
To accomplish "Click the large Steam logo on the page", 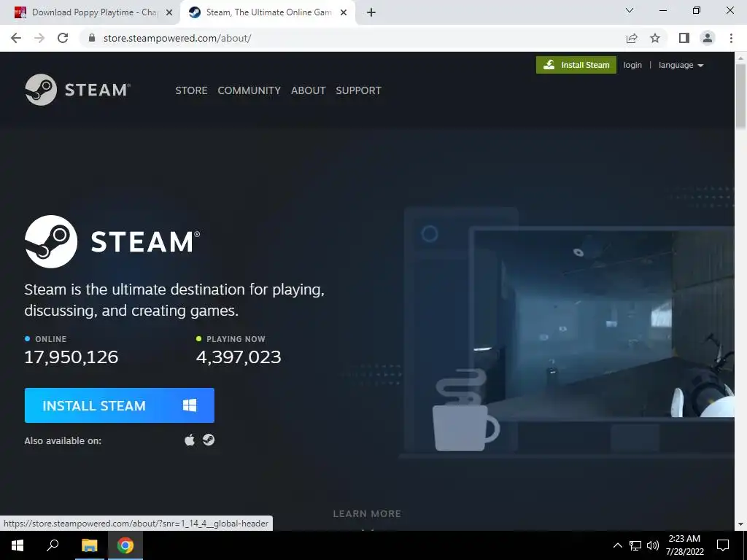I will pyautogui.click(x=112, y=241).
